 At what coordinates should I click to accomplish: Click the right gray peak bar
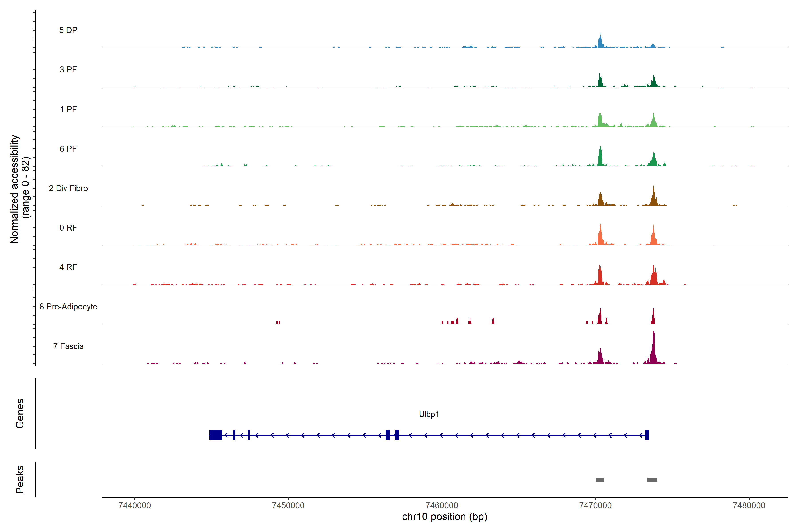point(652,480)
